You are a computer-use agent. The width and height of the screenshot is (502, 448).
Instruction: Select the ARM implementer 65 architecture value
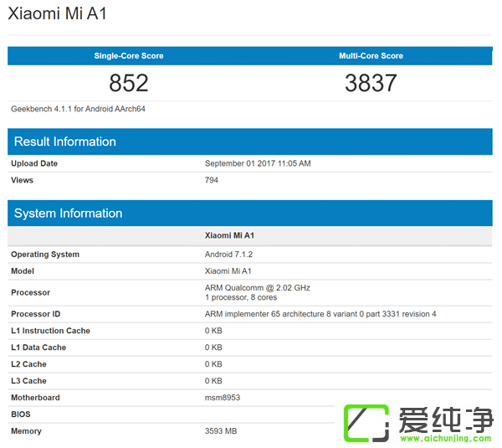320,314
